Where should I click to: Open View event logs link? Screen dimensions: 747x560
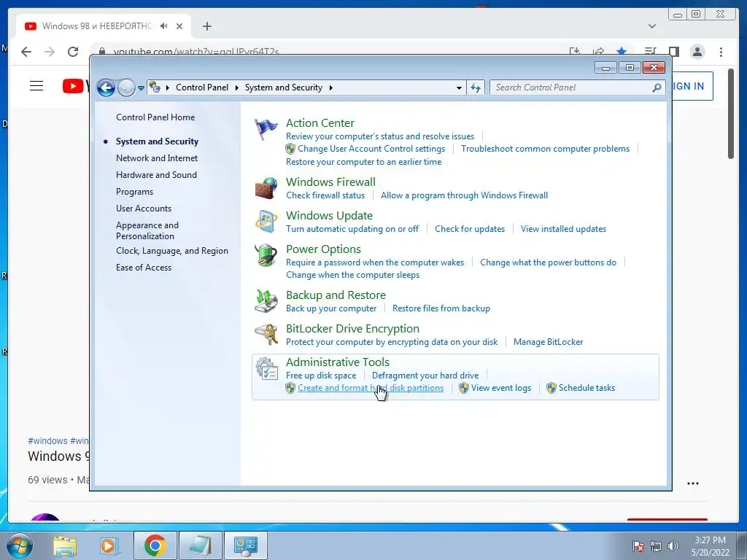[501, 388]
